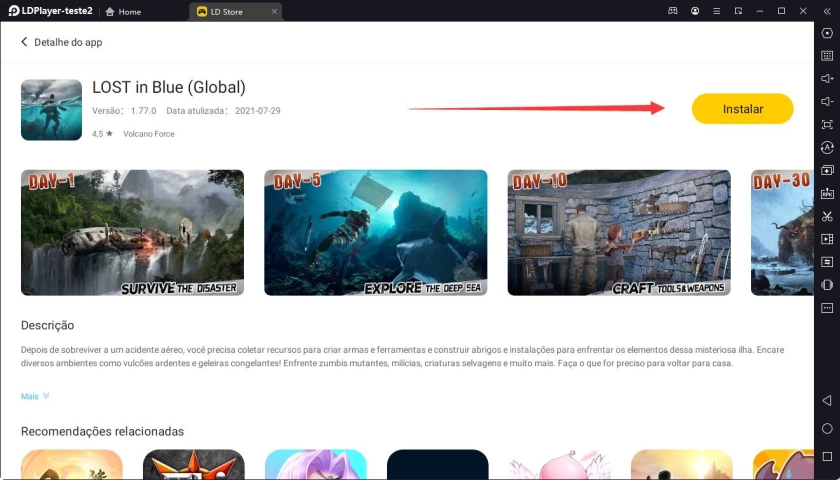The height and width of the screenshot is (480, 840).
Task: Open the More tools ellipsis icon
Action: (x=827, y=308)
